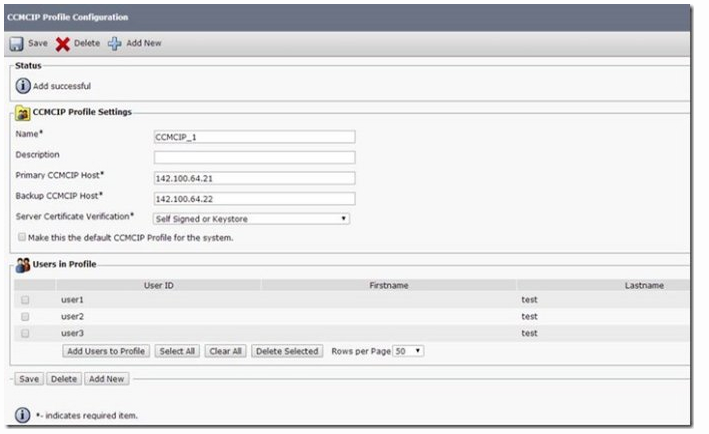The image size is (709, 434).
Task: Click the Users in Profile people icon
Action: tap(23, 265)
